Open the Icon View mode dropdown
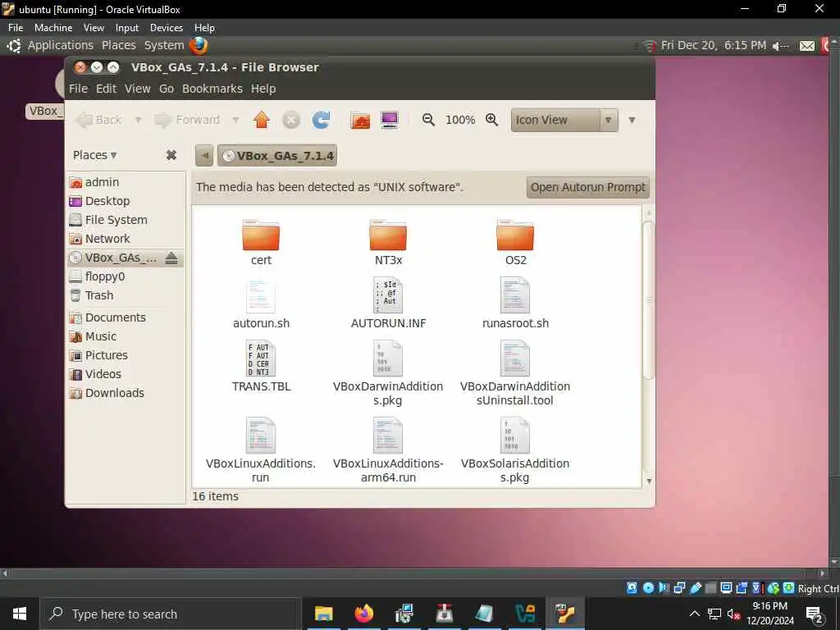The height and width of the screenshot is (630, 840). pos(564,120)
